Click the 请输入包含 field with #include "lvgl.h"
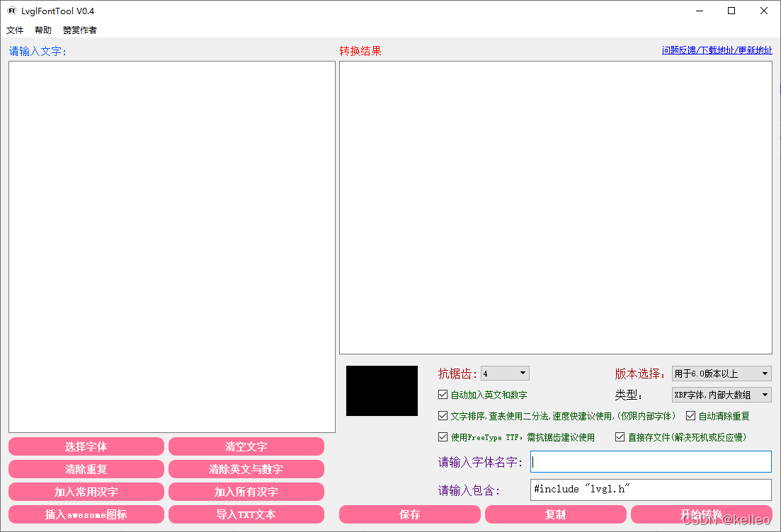Screen dimensions: 781x532 (651, 490)
